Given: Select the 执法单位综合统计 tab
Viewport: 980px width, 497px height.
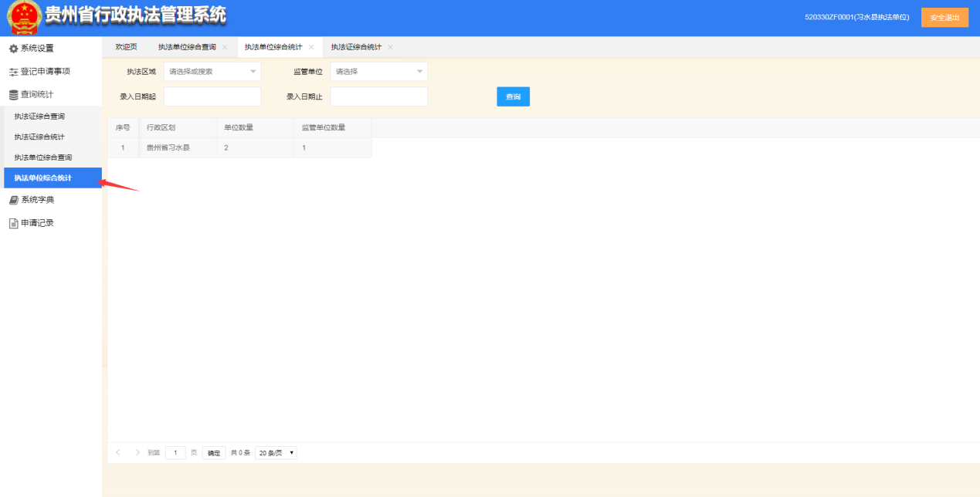Looking at the screenshot, I should coord(273,47).
